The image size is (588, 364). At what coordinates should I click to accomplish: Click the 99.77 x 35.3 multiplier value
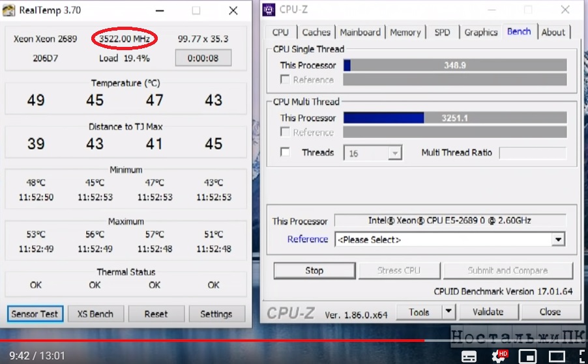tap(203, 38)
